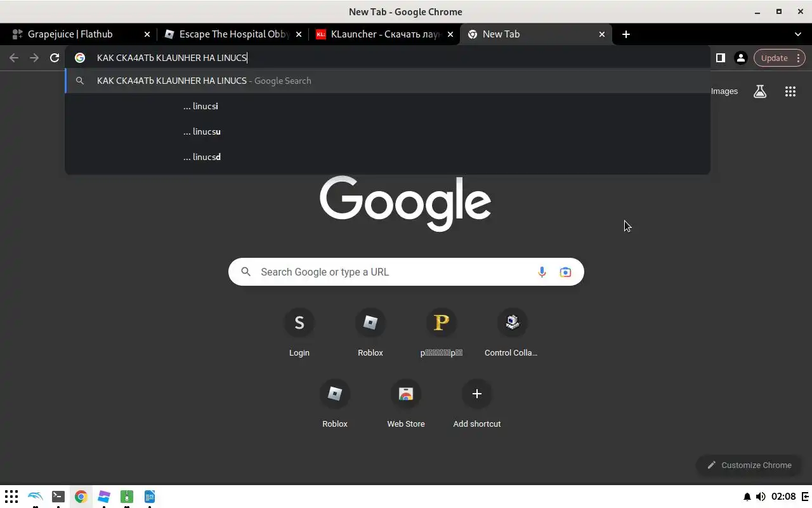Click the Chrome icon in the taskbar

point(81,497)
